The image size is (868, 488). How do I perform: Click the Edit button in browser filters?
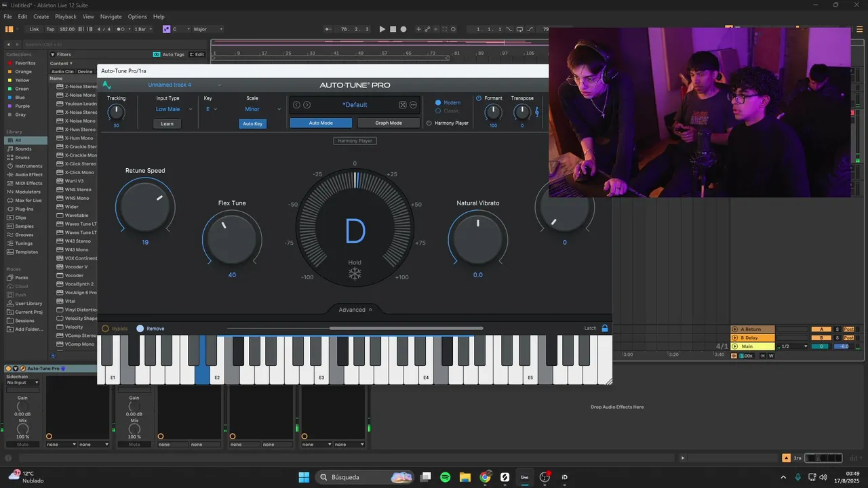coord(197,54)
